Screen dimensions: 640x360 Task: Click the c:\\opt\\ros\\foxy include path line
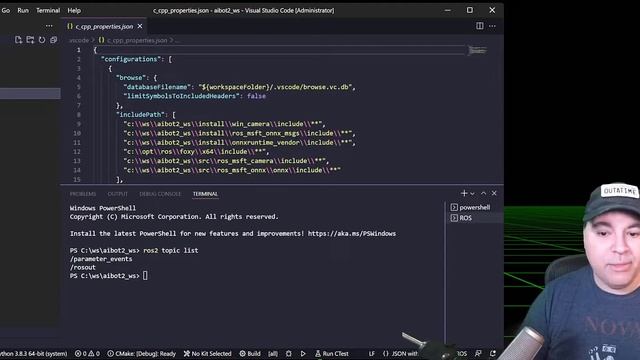(196, 151)
